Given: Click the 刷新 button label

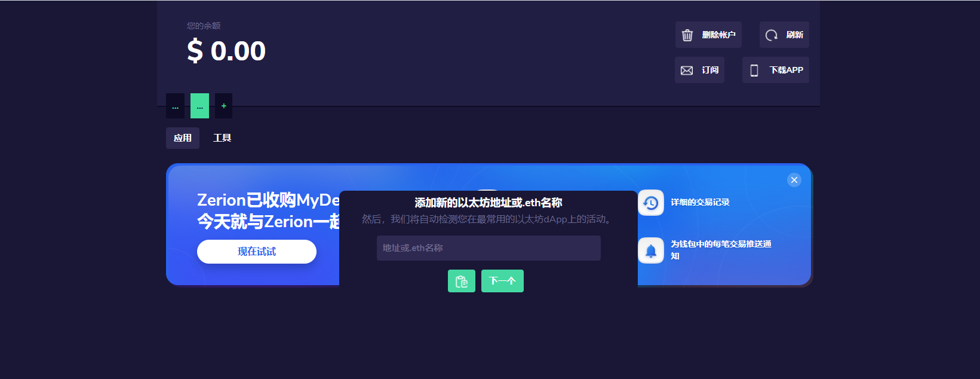Looking at the screenshot, I should tap(794, 35).
